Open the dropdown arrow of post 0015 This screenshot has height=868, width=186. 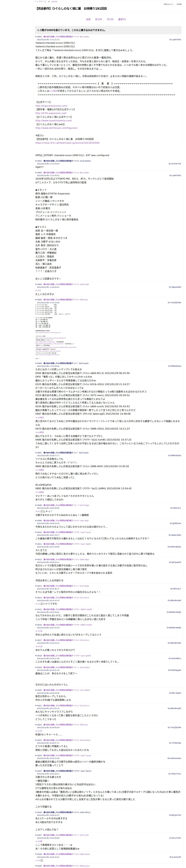[x=36, y=610]
